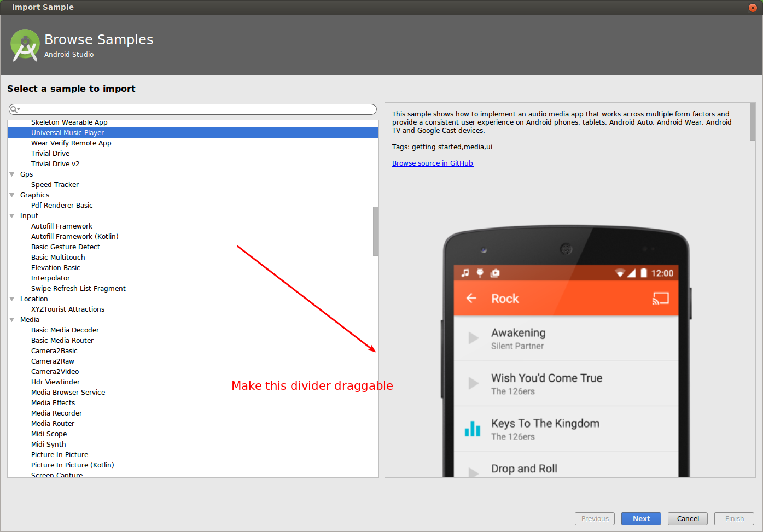
Task: Click equalizer icon beside Keys To The Kingdom
Action: (472, 429)
